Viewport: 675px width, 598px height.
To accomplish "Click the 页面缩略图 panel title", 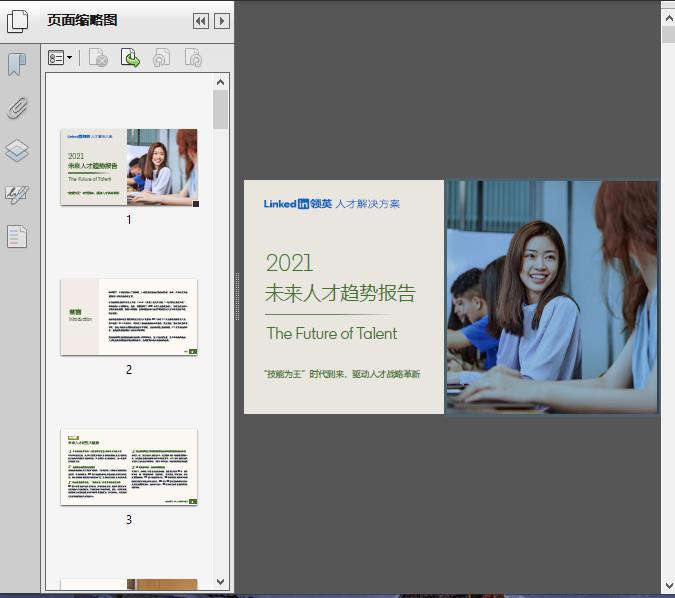I will 82,20.
